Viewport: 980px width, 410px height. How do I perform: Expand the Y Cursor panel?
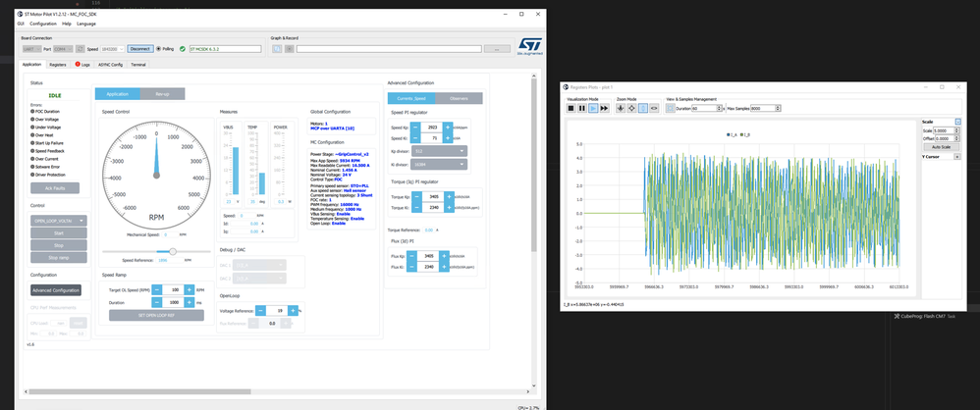[958, 157]
